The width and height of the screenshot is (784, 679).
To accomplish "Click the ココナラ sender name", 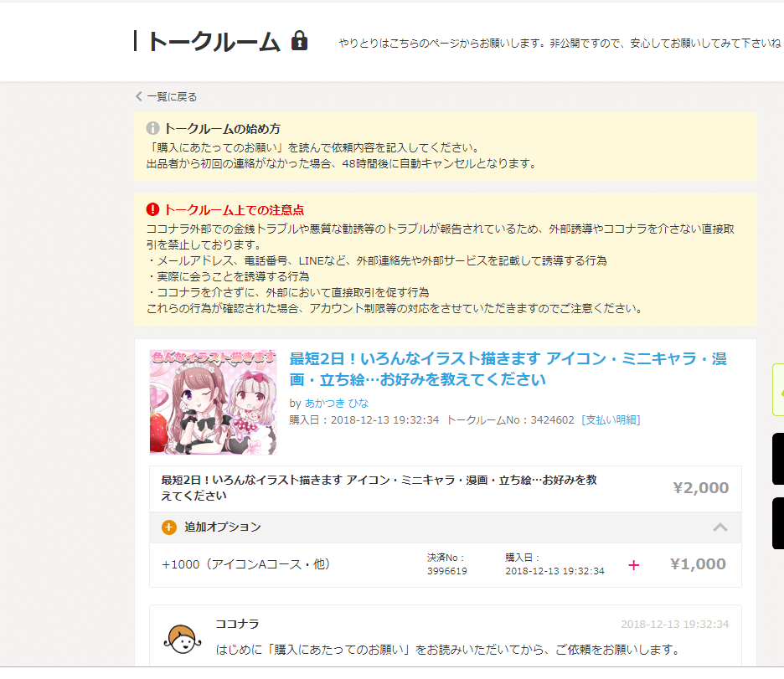I will click(238, 624).
